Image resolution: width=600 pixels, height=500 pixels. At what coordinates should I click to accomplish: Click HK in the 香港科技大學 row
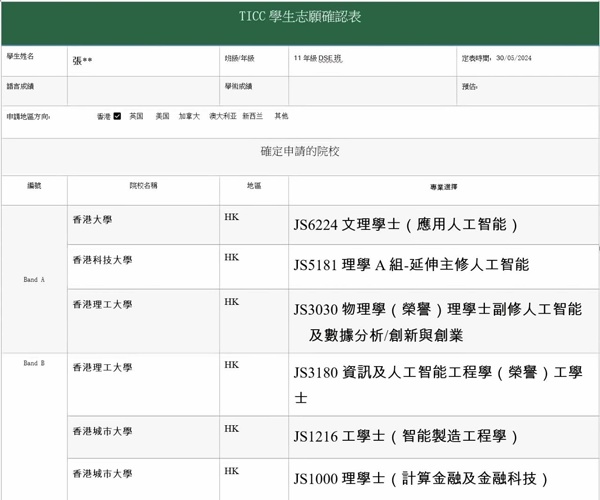click(x=232, y=257)
